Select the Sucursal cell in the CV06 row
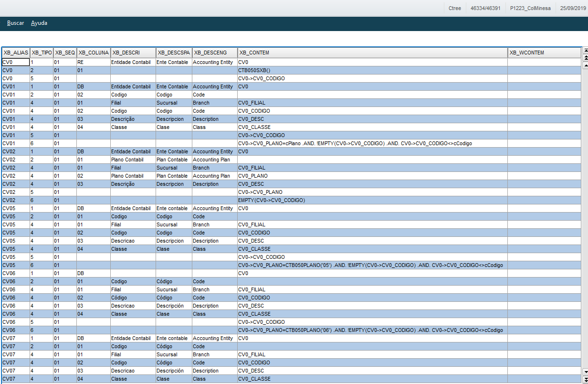The width and height of the screenshot is (588, 384). tap(174, 289)
